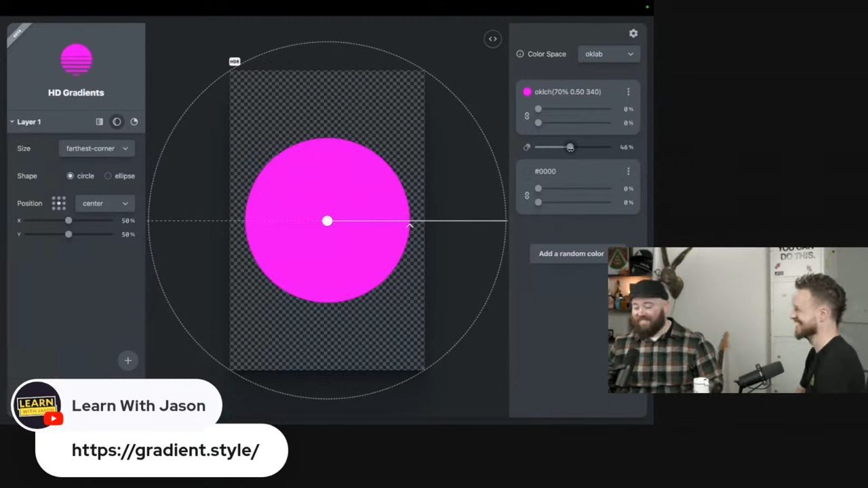Click the X position slider handle
868x488 pixels.
click(x=68, y=221)
